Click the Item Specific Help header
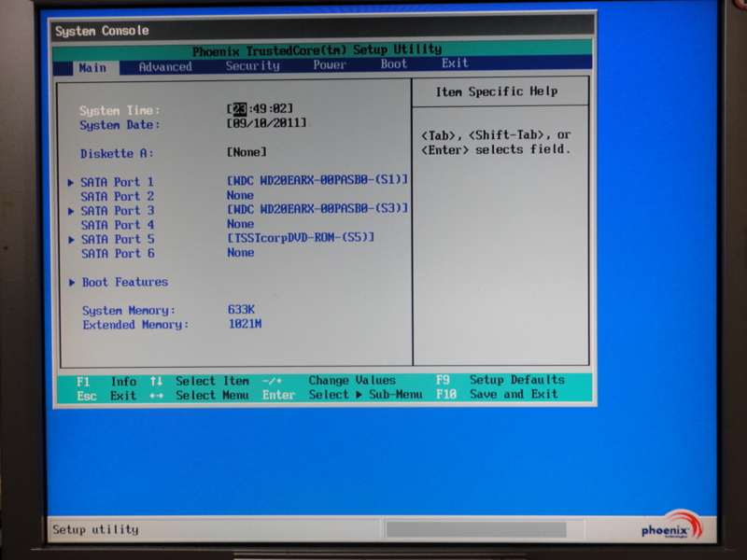 497,91
